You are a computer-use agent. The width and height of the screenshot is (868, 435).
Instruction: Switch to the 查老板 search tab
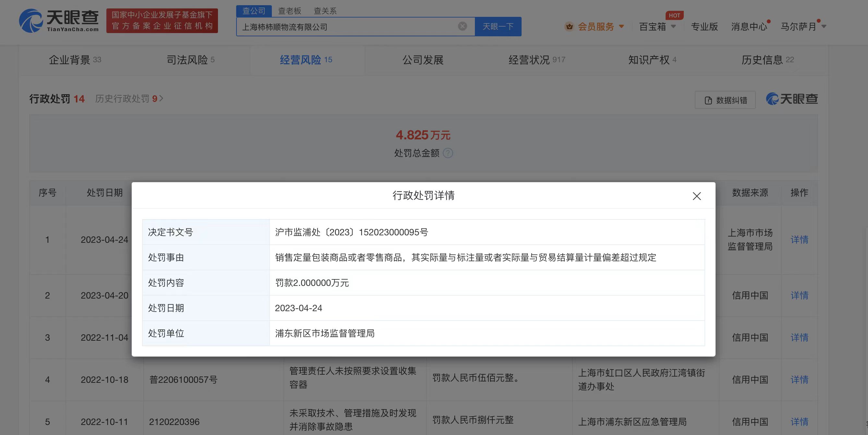click(x=289, y=11)
